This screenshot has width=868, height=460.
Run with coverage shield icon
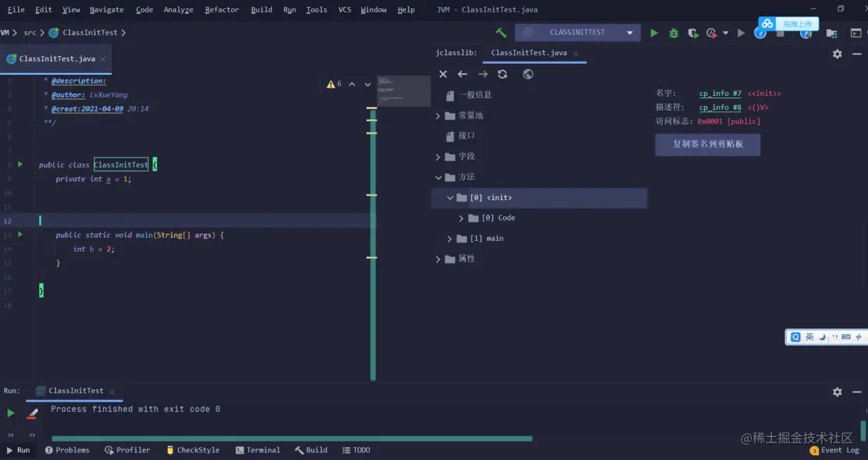[693, 33]
